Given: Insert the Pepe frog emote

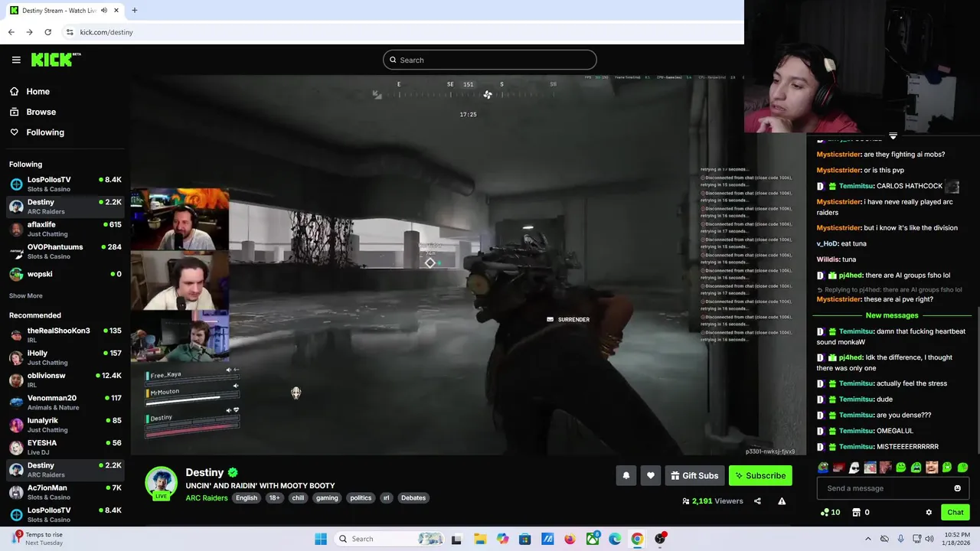Looking at the screenshot, I should pyautogui.click(x=823, y=468).
